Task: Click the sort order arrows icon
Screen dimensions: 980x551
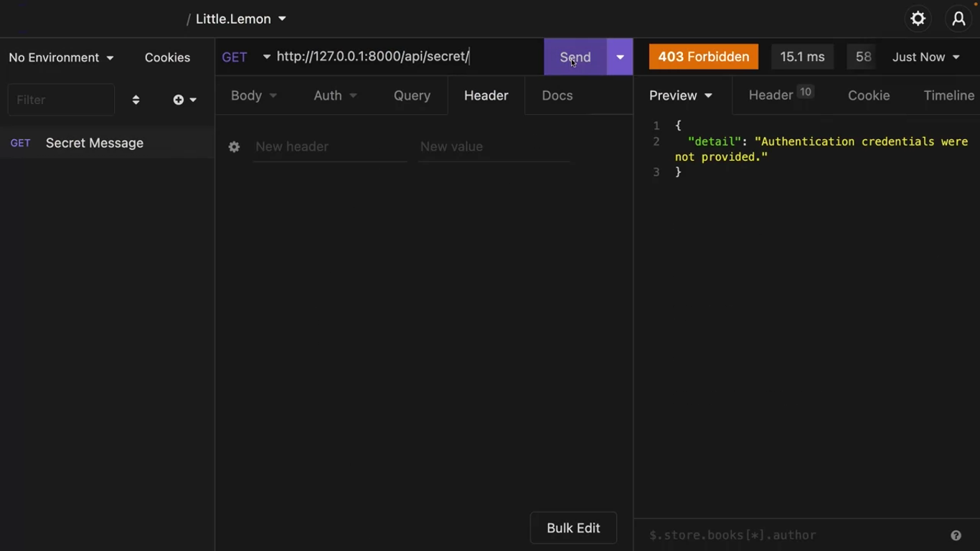Action: pyautogui.click(x=136, y=100)
